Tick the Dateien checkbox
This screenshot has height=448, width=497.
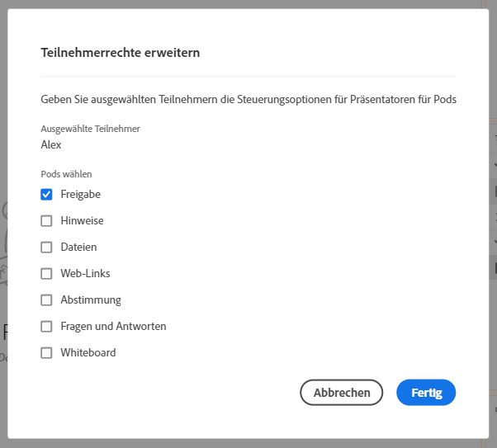pos(47,248)
